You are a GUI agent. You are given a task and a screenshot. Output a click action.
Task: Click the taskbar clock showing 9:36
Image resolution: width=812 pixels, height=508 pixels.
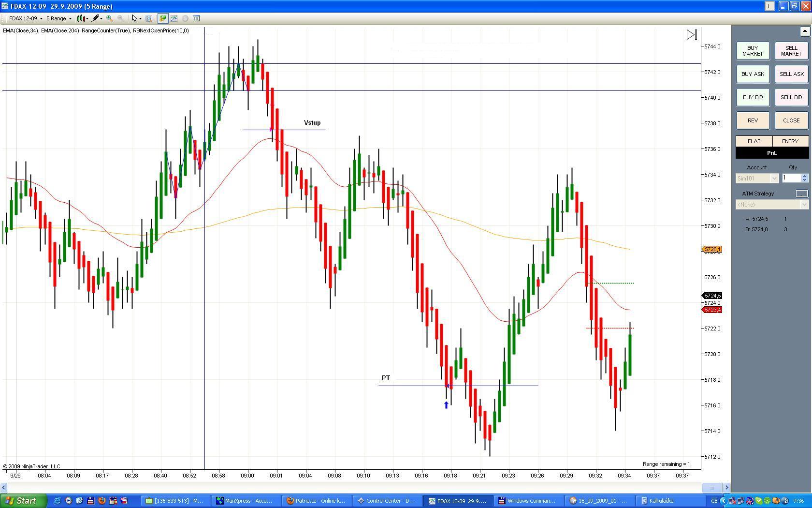tap(798, 501)
